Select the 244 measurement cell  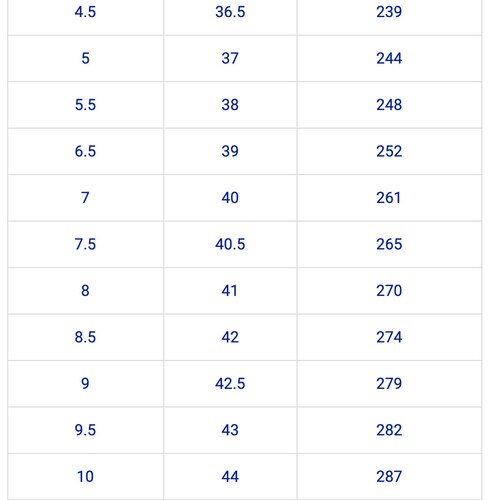[389, 58]
